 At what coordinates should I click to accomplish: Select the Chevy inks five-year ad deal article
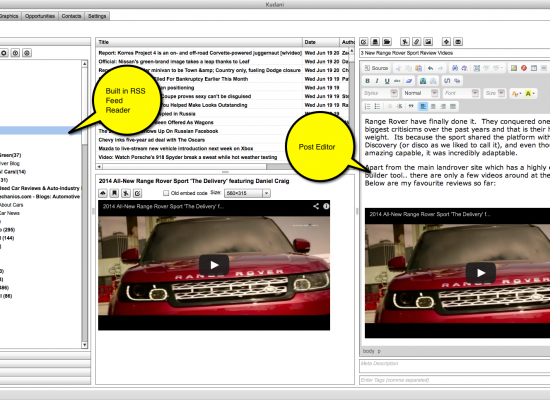tap(152, 140)
